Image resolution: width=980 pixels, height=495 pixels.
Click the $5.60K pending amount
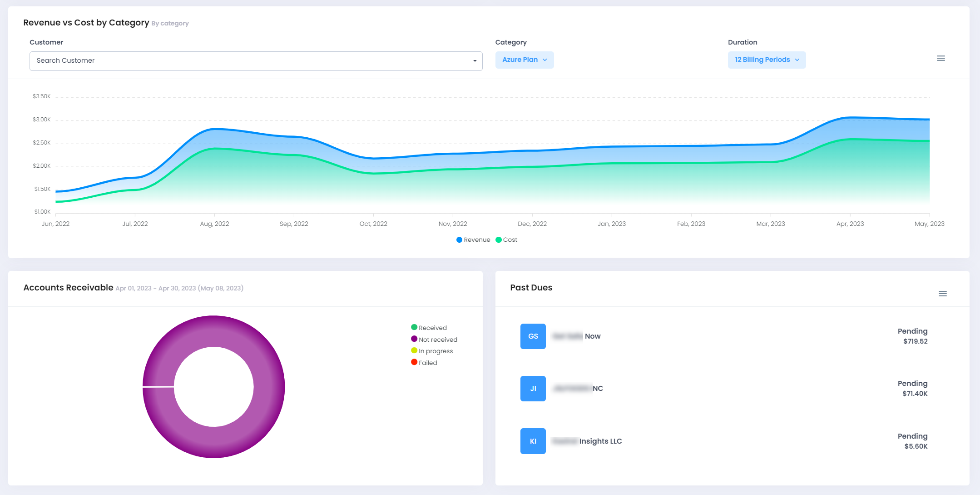point(916,446)
